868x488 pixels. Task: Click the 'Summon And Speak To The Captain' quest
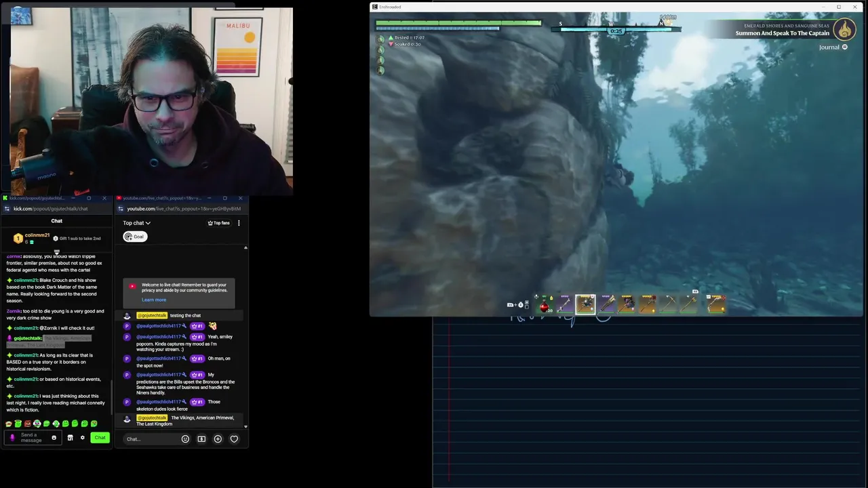(782, 33)
